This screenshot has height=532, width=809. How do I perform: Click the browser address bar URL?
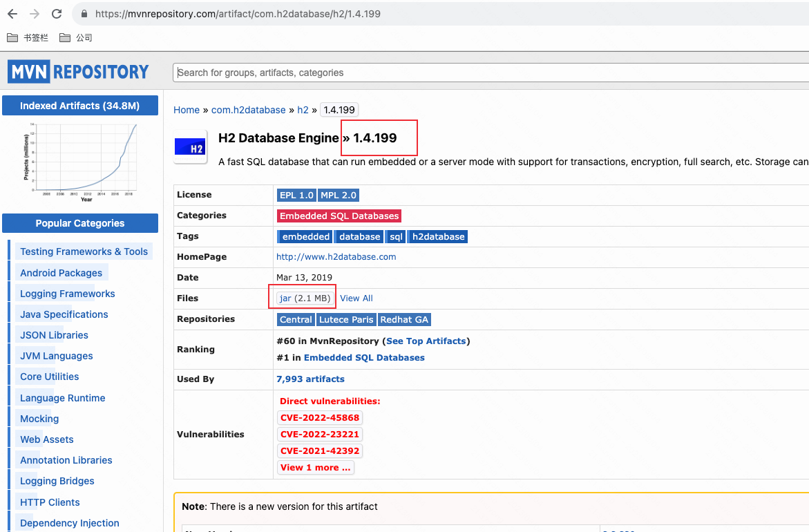(238, 14)
